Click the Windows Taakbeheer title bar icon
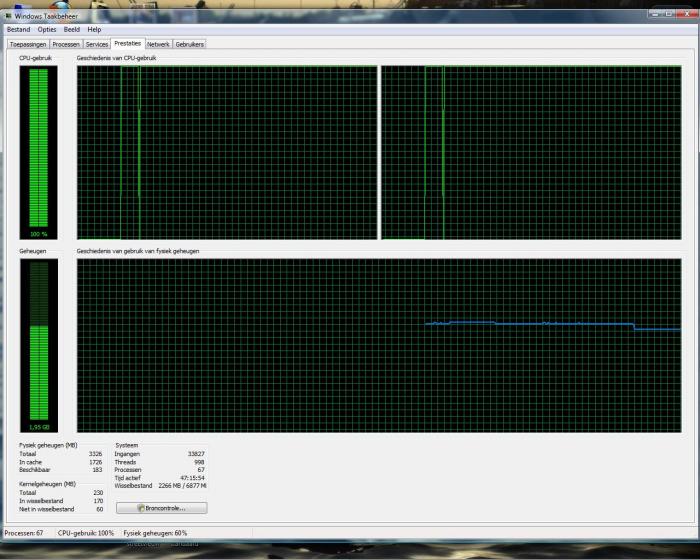The width and height of the screenshot is (700, 560). 8,16
